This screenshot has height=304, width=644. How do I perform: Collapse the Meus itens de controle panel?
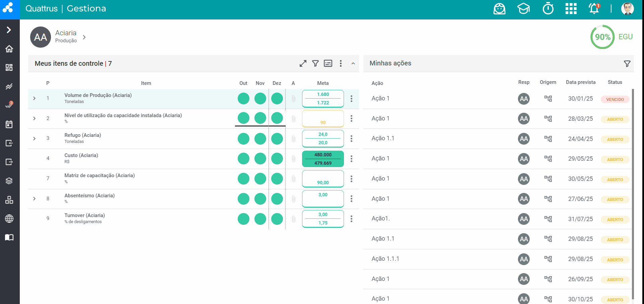click(x=353, y=63)
